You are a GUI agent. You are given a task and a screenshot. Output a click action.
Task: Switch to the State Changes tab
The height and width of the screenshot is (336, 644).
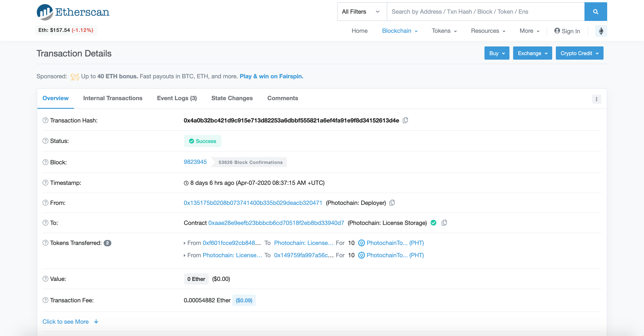point(232,98)
